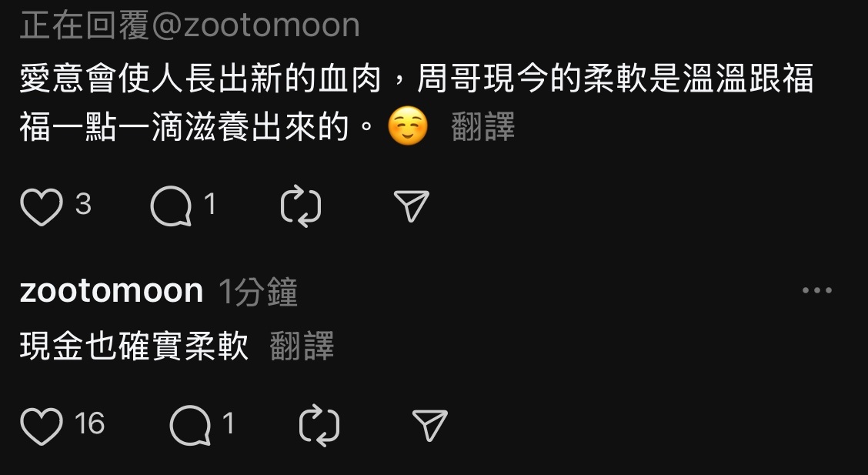Open the 1 reply count under the first post

210,204
